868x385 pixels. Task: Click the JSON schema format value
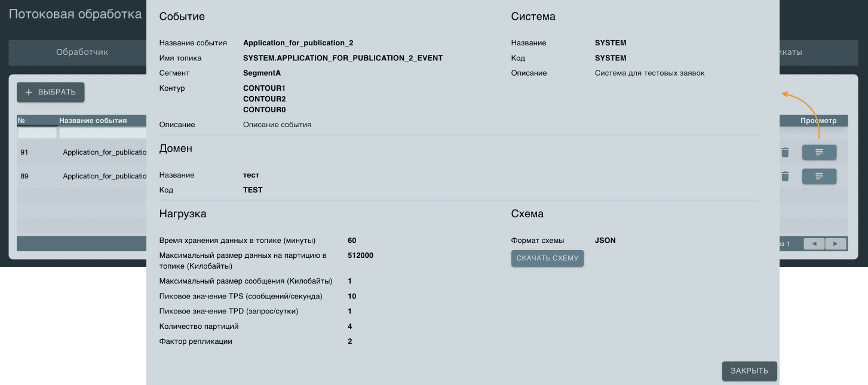point(605,241)
